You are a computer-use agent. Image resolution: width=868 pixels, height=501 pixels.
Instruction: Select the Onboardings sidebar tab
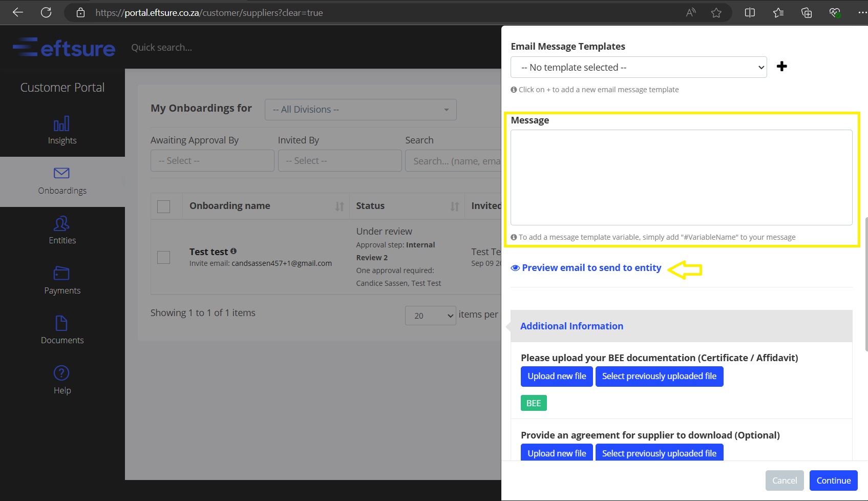(x=62, y=181)
